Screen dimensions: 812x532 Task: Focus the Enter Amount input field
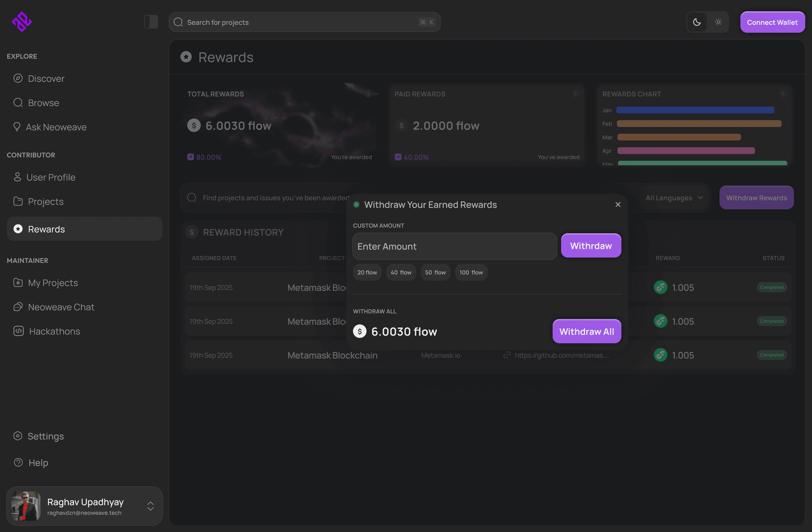point(454,246)
